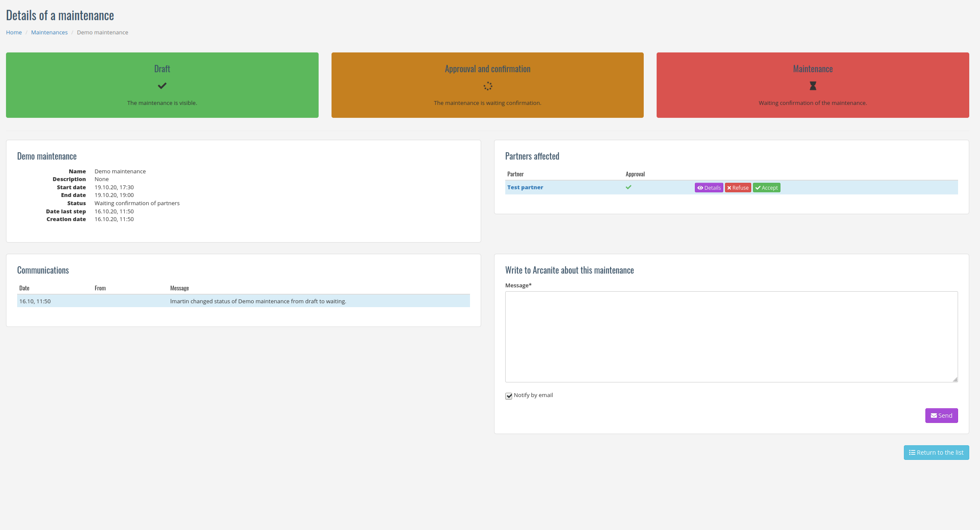This screenshot has width=980, height=530.
Task: Focus the Message text area
Action: pos(731,337)
